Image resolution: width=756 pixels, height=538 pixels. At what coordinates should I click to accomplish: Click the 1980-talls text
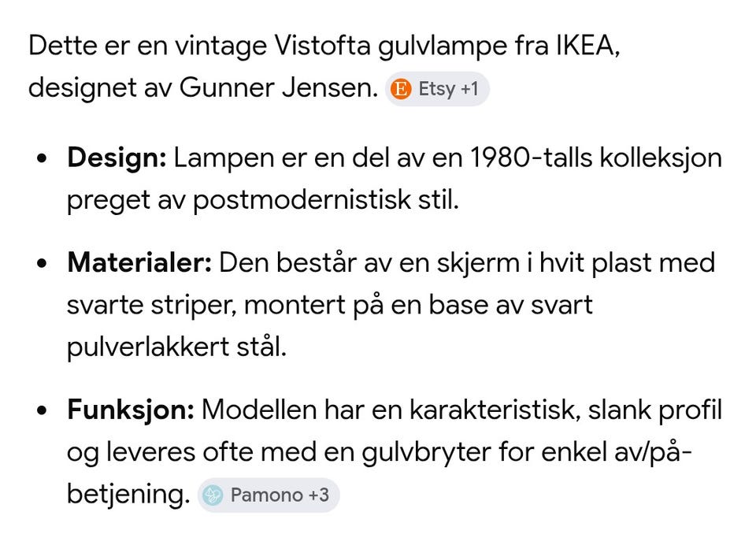tap(530, 158)
